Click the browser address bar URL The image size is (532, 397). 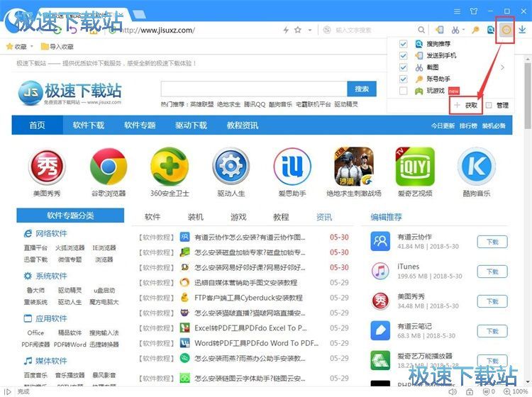158,30
